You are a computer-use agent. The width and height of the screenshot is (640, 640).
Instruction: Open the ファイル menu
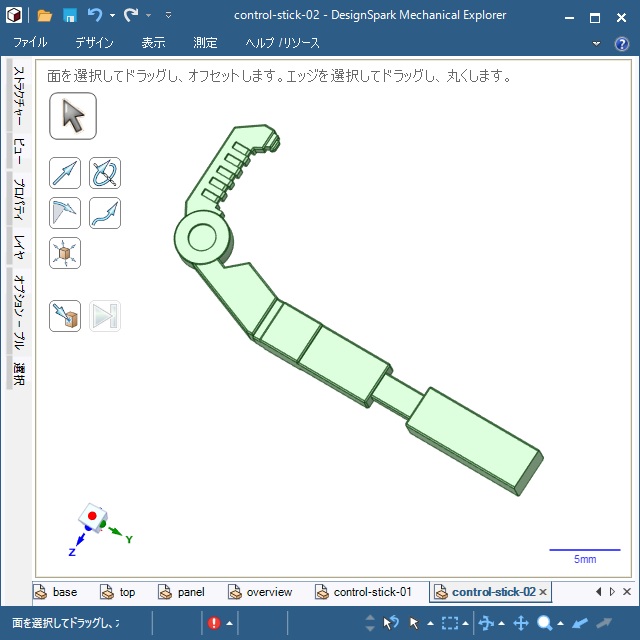tap(30, 43)
